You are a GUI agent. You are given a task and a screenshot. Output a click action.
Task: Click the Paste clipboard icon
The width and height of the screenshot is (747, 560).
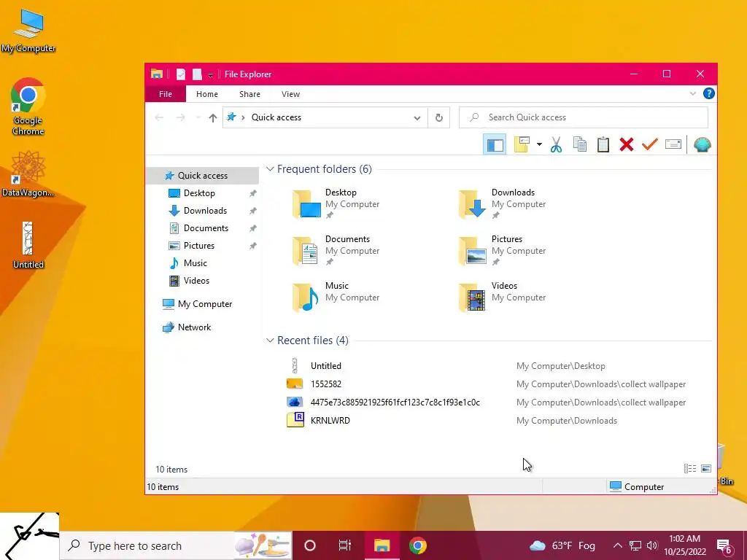603,144
